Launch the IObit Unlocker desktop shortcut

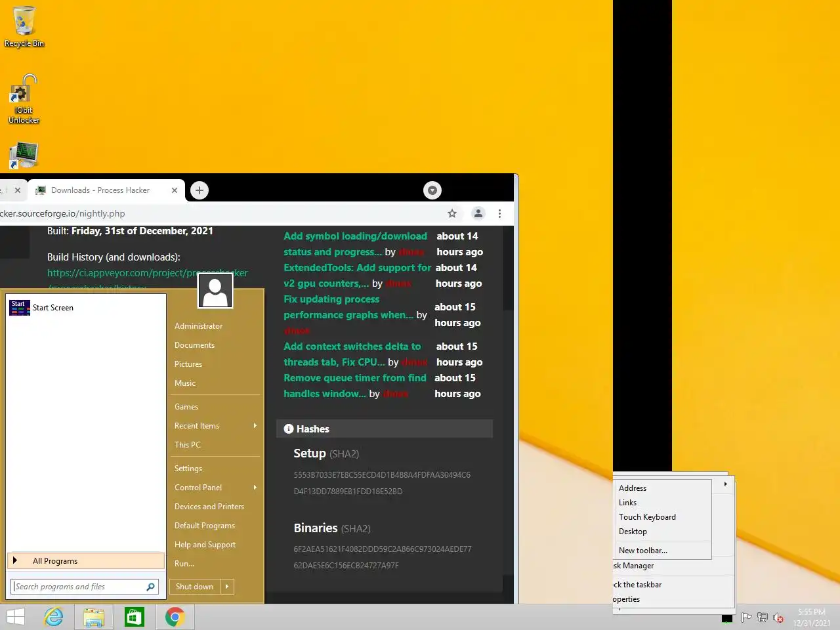(x=24, y=100)
